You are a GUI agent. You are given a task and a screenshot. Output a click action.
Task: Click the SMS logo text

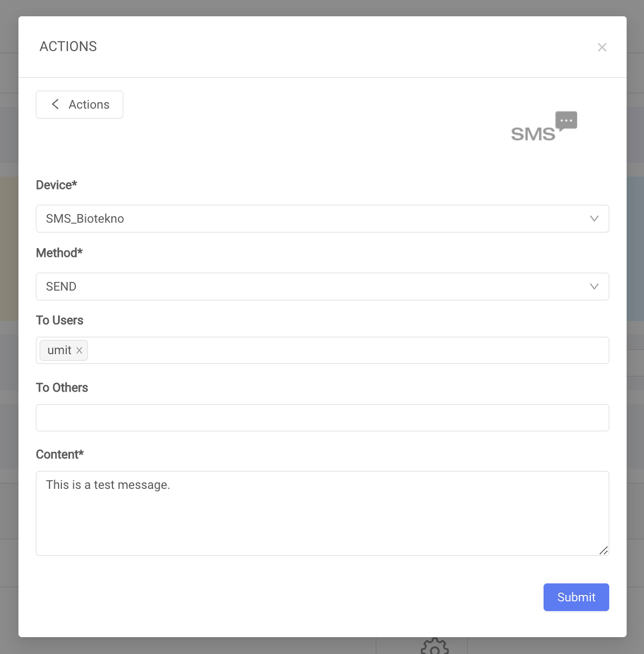(x=533, y=134)
